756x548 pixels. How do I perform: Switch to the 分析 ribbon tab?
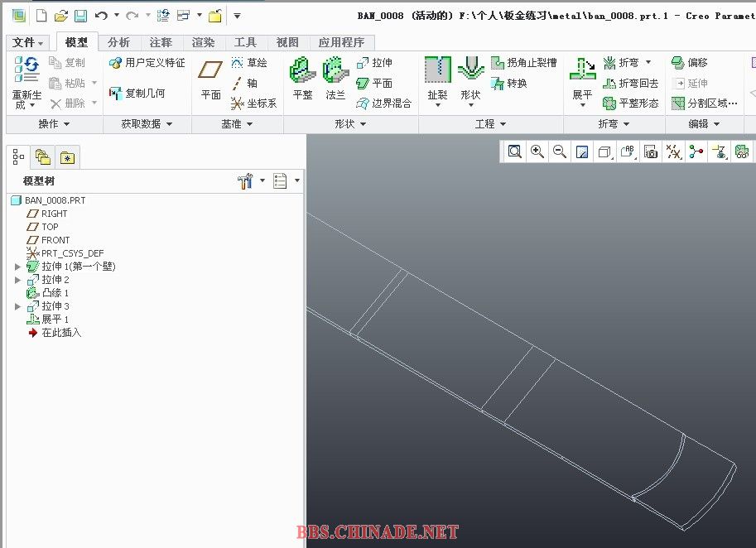click(x=118, y=42)
